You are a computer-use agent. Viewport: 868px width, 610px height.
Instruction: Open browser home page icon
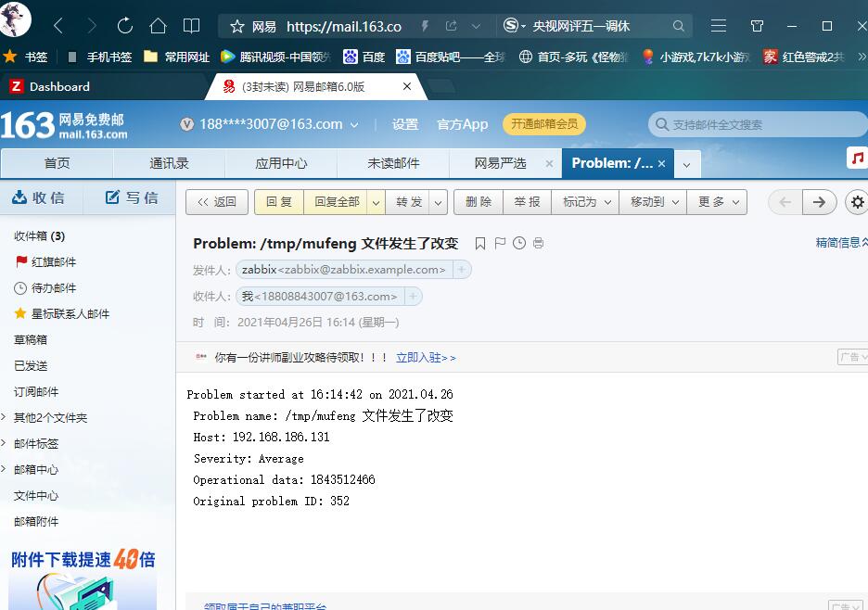159,25
